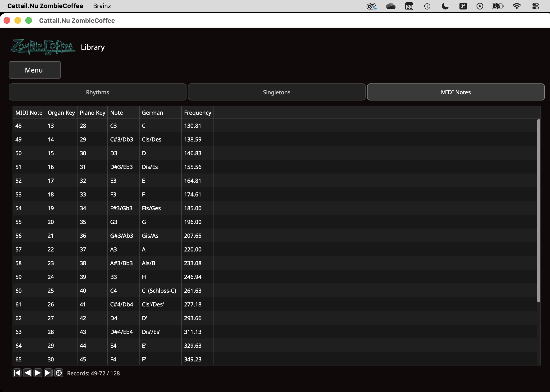This screenshot has height=392, width=550.
Task: Open the Brainz menu
Action: 102,6
